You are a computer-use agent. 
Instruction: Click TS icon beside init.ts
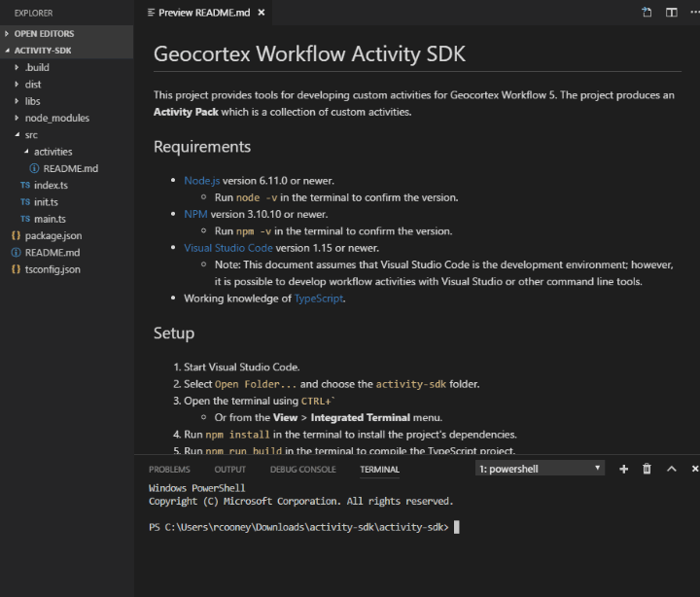point(25,202)
